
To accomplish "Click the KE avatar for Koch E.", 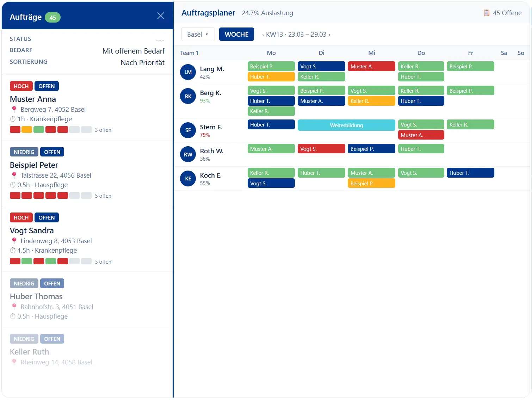I will point(188,179).
